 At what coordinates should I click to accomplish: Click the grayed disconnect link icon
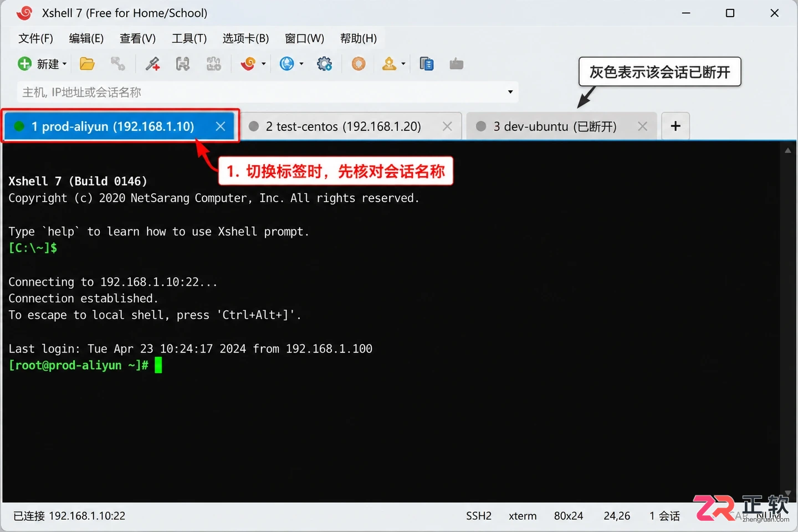click(117, 64)
